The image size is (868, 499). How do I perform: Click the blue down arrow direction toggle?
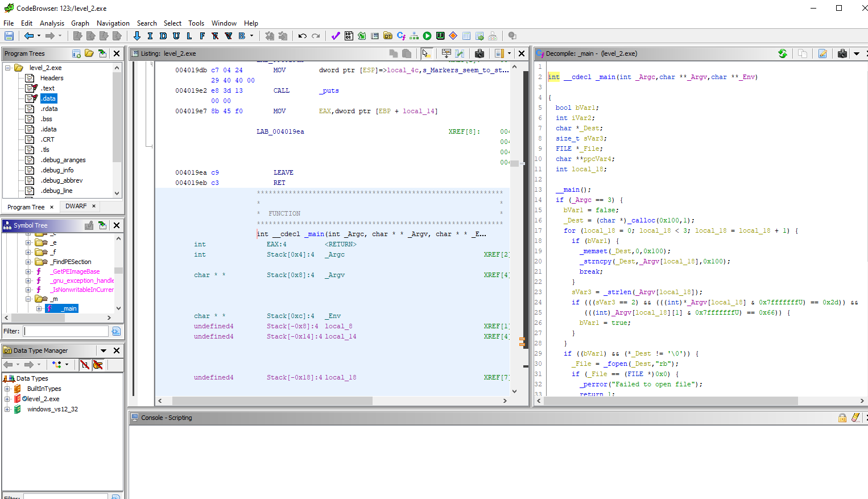pyautogui.click(x=137, y=36)
